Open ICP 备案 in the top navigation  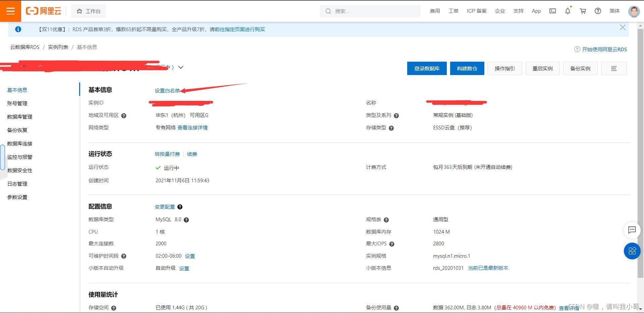477,11
